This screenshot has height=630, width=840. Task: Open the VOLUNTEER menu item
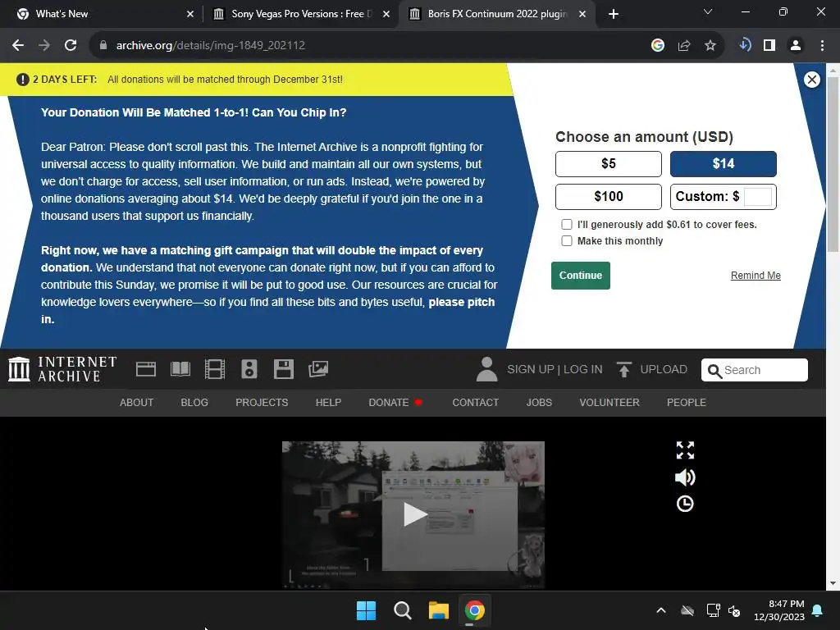(x=609, y=402)
